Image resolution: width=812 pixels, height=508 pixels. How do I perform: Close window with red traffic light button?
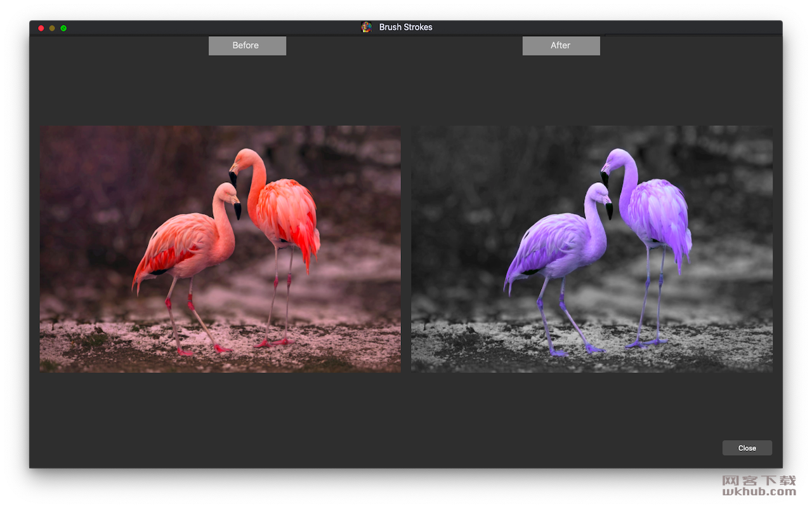click(41, 28)
